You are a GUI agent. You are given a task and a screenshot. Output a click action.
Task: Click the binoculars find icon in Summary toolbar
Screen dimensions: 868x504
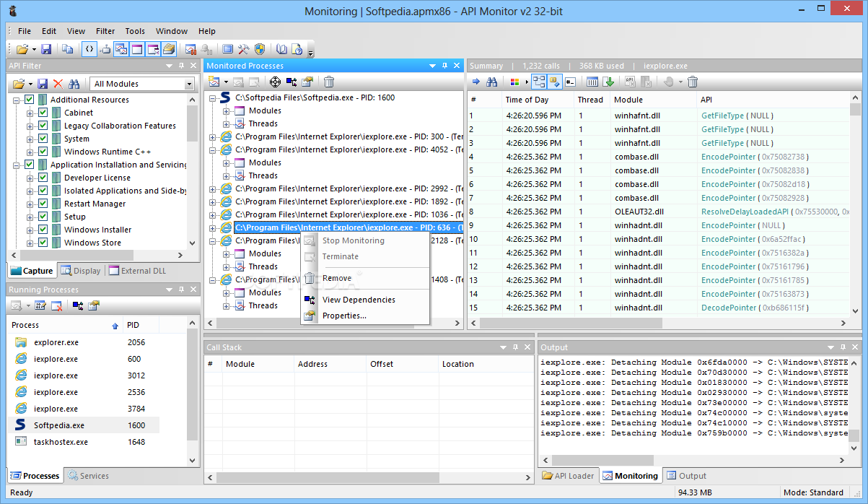(492, 82)
